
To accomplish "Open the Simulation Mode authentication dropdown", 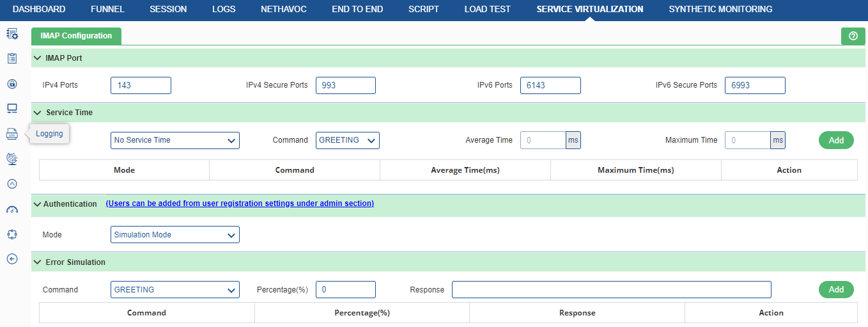I will [175, 235].
